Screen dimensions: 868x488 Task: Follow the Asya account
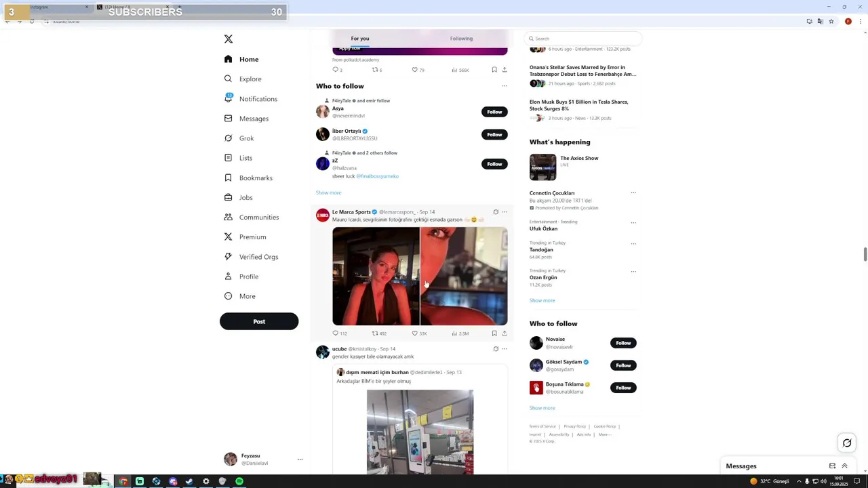(x=494, y=112)
